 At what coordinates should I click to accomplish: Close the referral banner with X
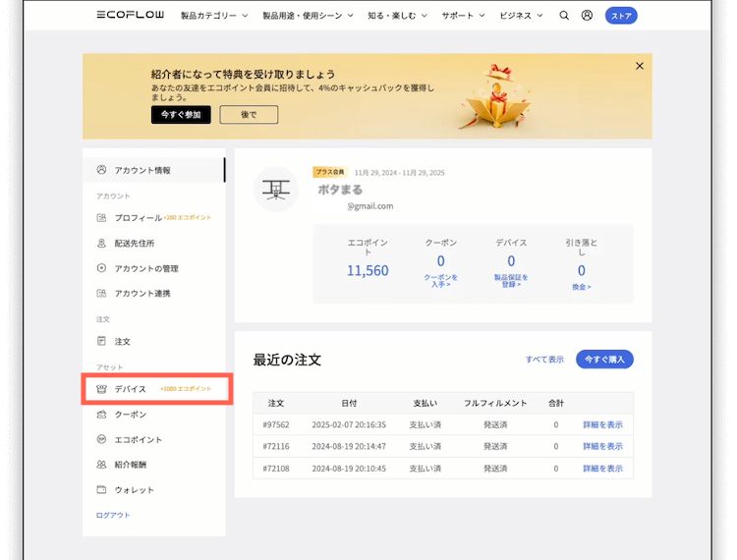[x=640, y=66]
